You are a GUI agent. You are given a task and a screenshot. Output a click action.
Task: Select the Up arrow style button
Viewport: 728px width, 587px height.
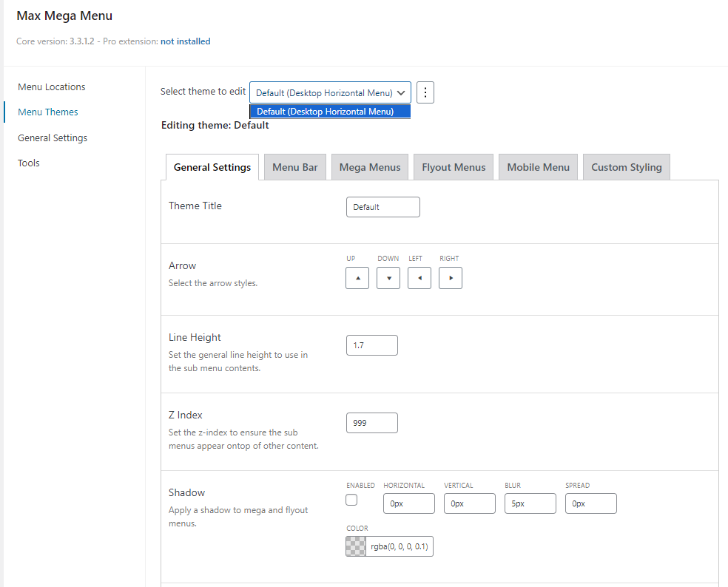tap(357, 278)
